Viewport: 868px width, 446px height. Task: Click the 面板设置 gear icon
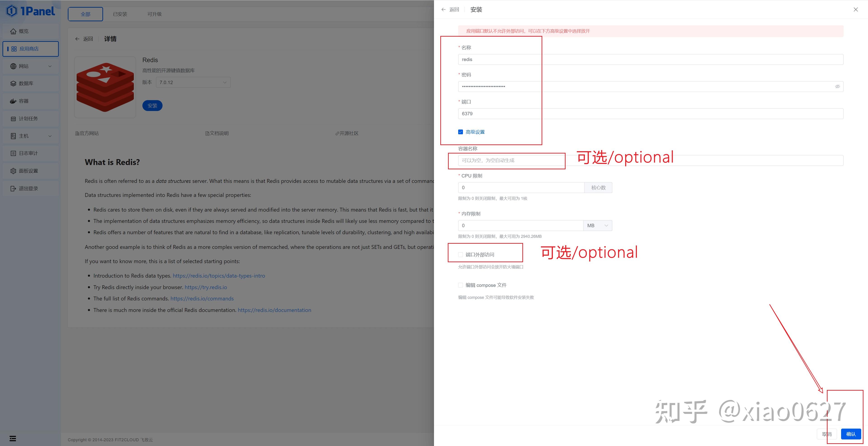tap(13, 171)
